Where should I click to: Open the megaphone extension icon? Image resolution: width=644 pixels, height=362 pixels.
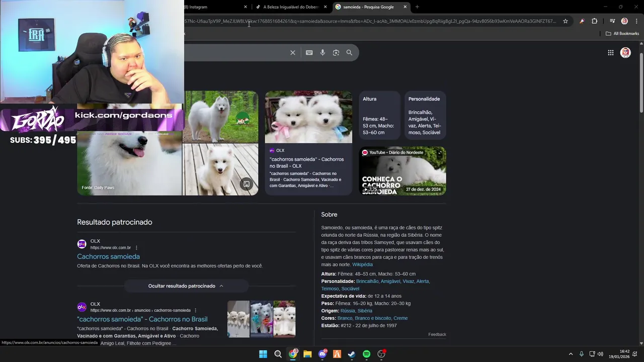pyautogui.click(x=582, y=21)
